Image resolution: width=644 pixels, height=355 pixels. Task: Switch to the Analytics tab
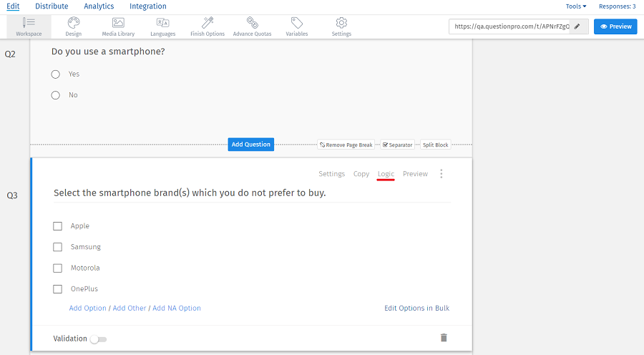point(99,6)
